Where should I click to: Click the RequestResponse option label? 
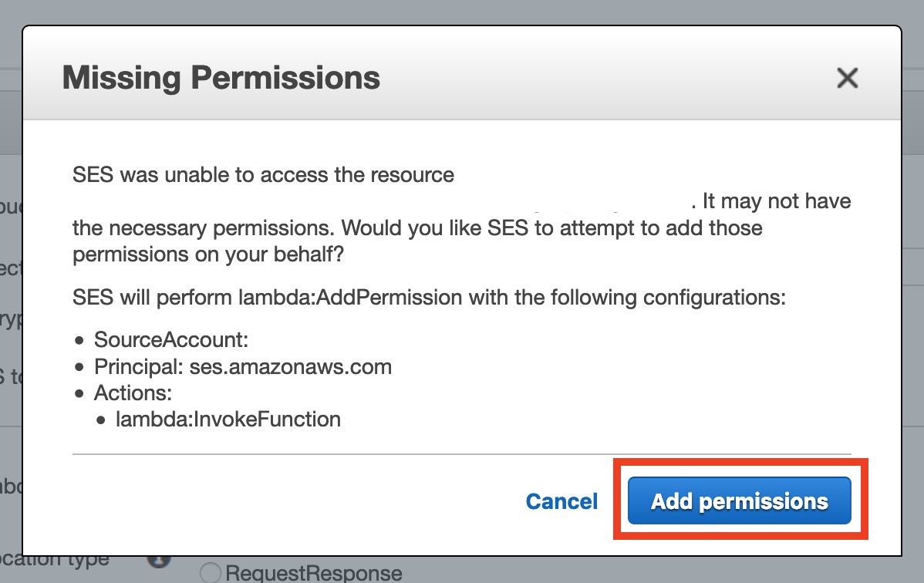coord(313,573)
